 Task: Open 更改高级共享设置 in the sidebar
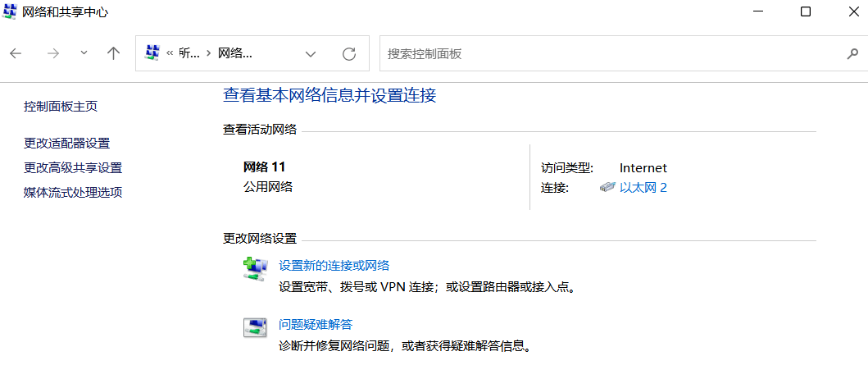click(73, 167)
